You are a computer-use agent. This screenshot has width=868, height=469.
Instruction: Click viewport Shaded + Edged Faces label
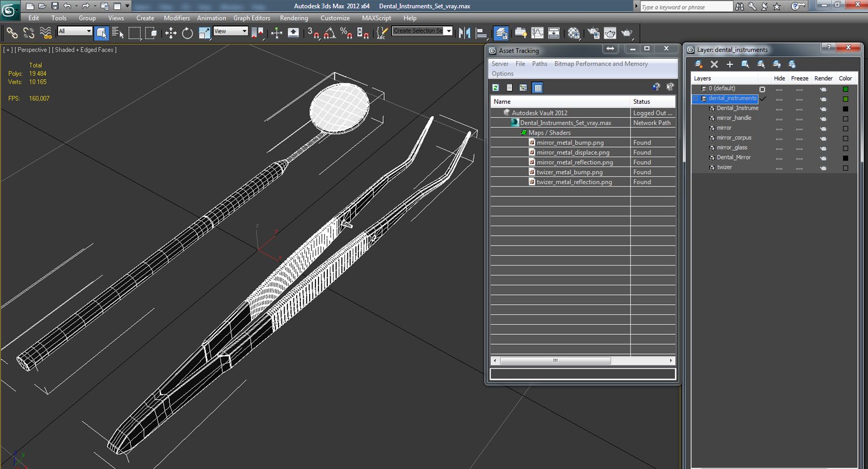(x=84, y=50)
